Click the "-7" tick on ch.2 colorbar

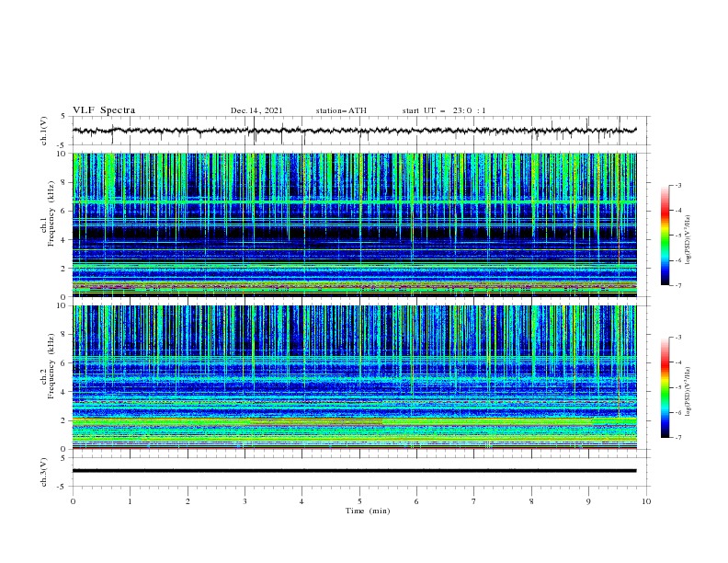(677, 438)
